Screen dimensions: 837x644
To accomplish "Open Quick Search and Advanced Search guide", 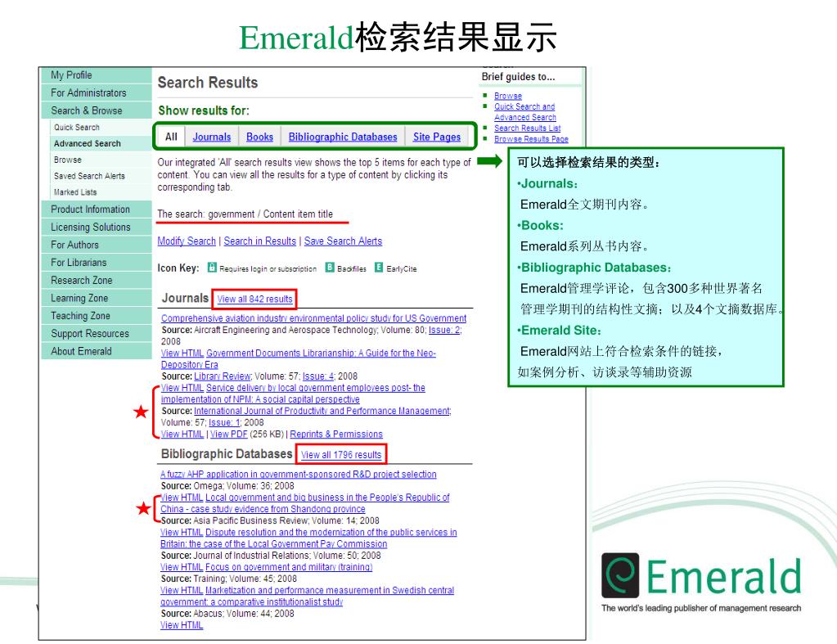I will coord(524,111).
